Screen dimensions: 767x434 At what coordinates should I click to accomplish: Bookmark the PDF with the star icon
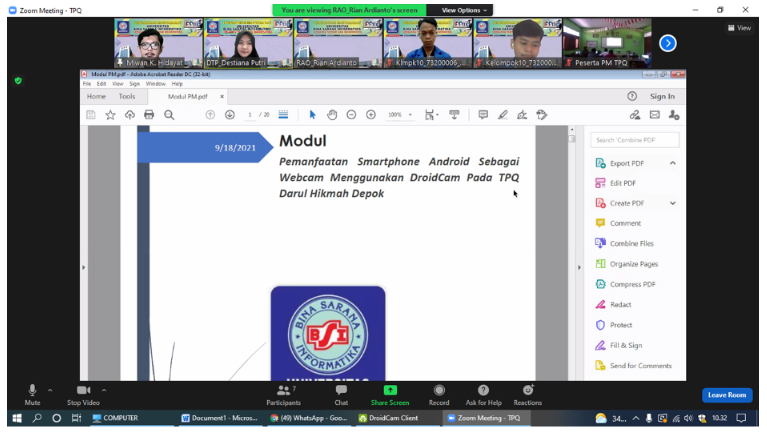click(x=111, y=115)
